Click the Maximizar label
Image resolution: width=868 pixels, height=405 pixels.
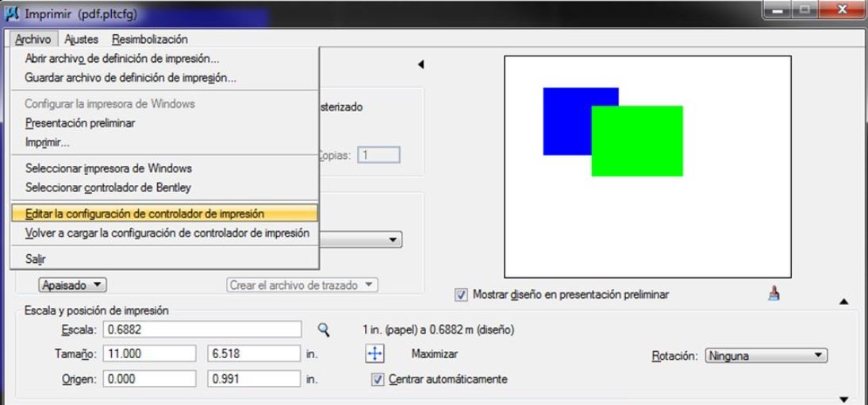[x=435, y=353]
